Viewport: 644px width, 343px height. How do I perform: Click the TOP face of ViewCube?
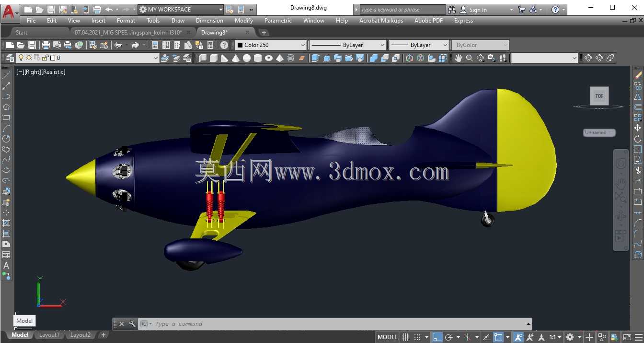599,96
